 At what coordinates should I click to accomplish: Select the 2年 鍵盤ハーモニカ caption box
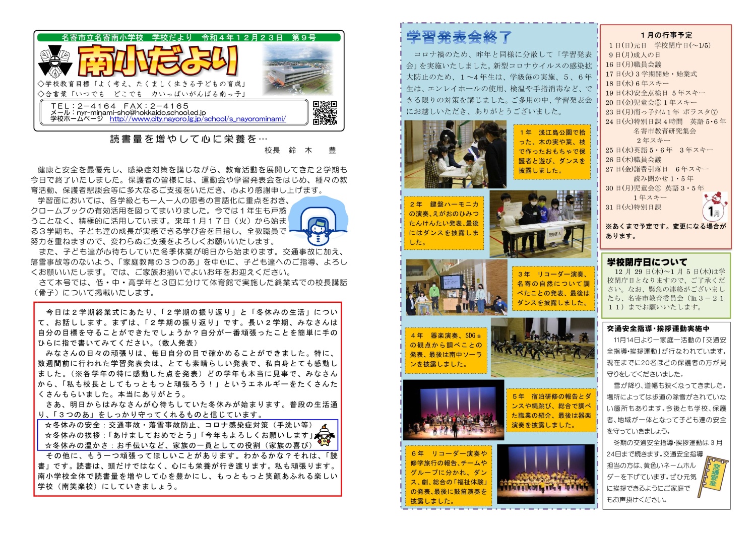[444, 223]
